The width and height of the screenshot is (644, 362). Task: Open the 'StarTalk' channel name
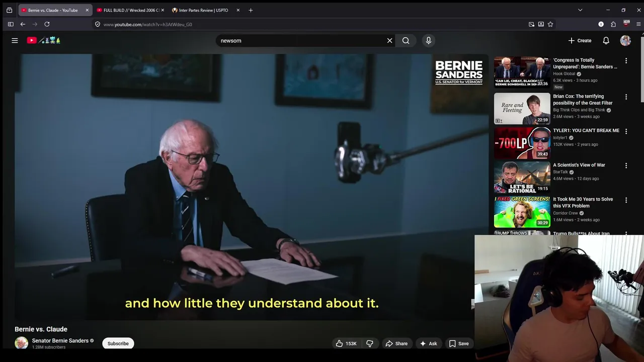[560, 172]
